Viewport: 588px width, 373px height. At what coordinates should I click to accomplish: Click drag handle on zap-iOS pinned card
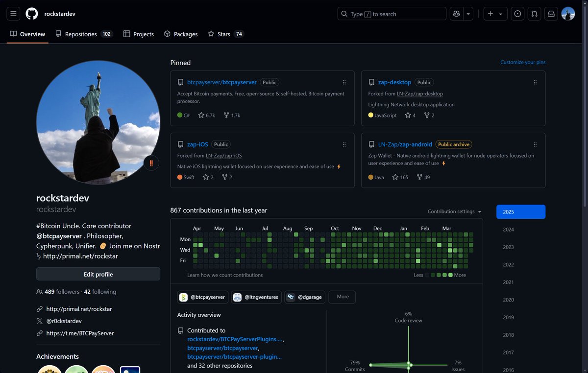point(344,144)
